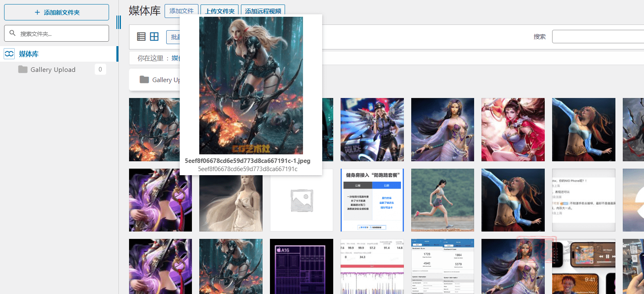644x294 pixels.
Task: Open the running woman photo thumbnail
Action: pyautogui.click(x=443, y=200)
